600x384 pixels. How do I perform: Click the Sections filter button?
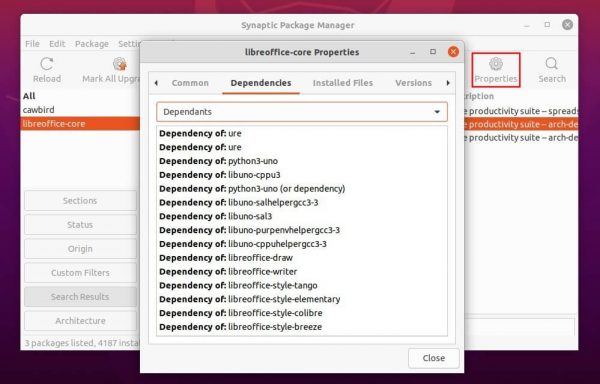click(80, 200)
